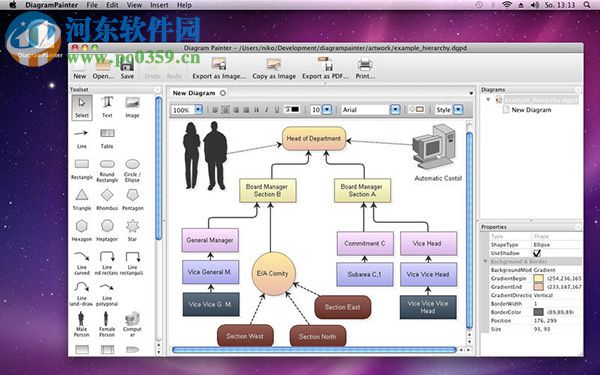
Task: Select the Star shape tool
Action: point(132,231)
